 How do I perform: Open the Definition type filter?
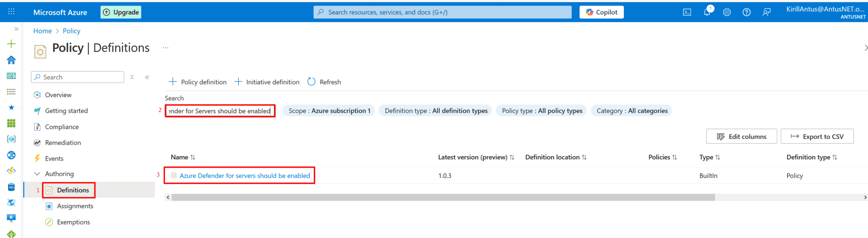coord(436,111)
